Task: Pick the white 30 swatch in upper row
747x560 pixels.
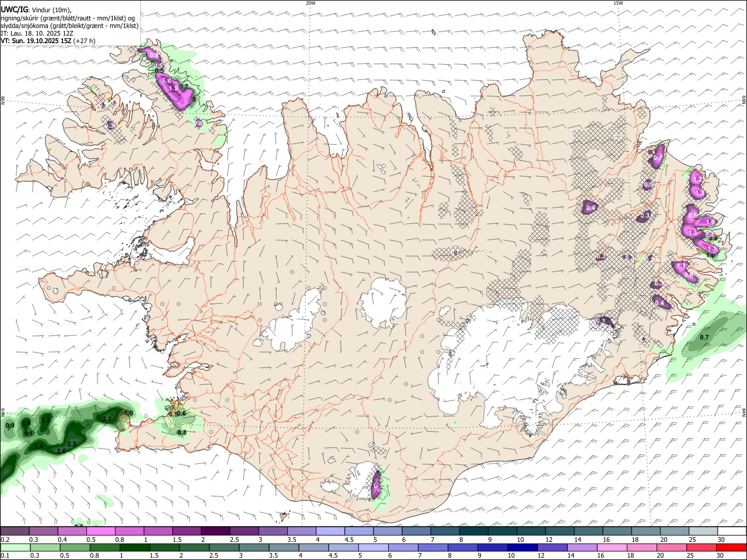Action: pos(732,531)
